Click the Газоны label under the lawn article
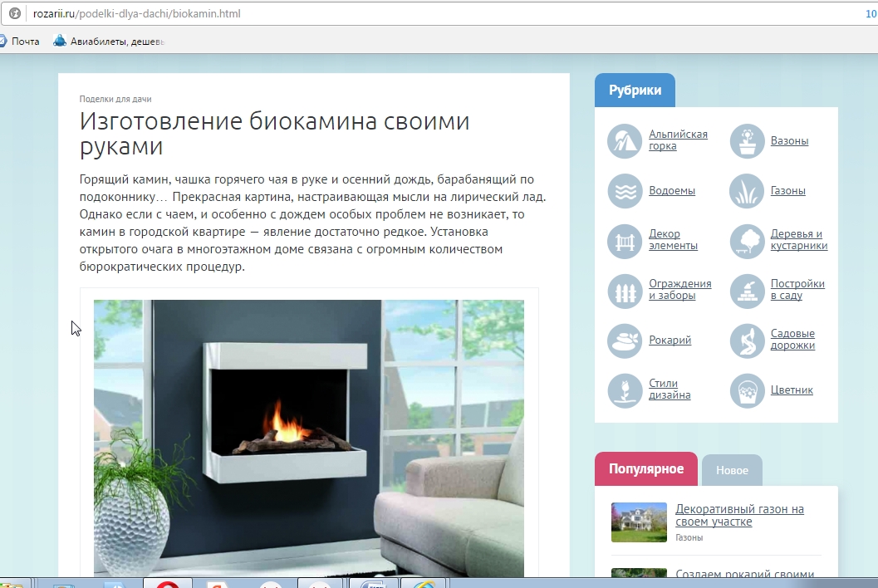The width and height of the screenshot is (878, 588). [689, 537]
